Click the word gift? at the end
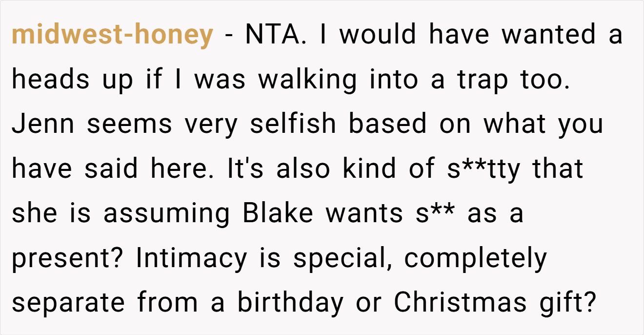This screenshot has height=335, width=644. (x=568, y=303)
